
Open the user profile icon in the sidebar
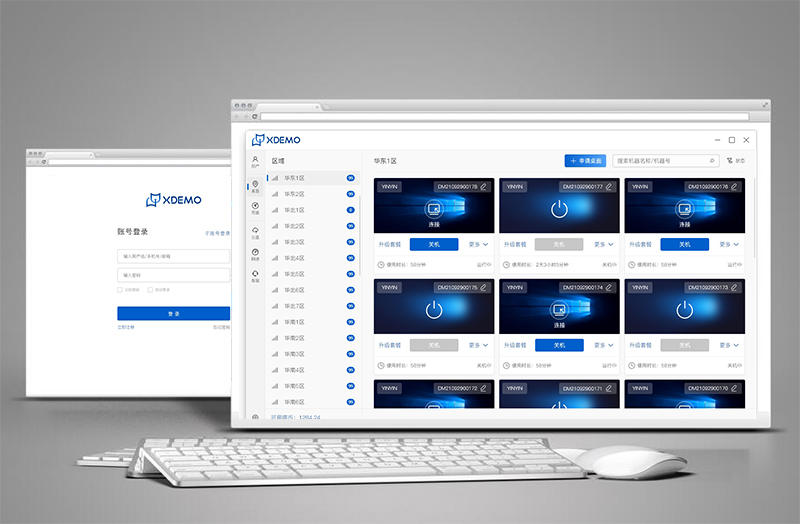(255, 160)
